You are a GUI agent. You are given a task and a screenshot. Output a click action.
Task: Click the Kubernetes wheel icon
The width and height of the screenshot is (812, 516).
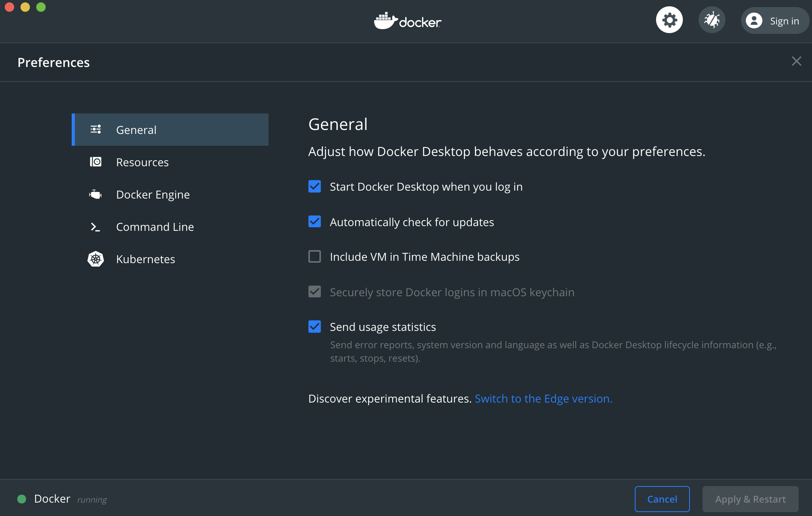[x=95, y=259]
